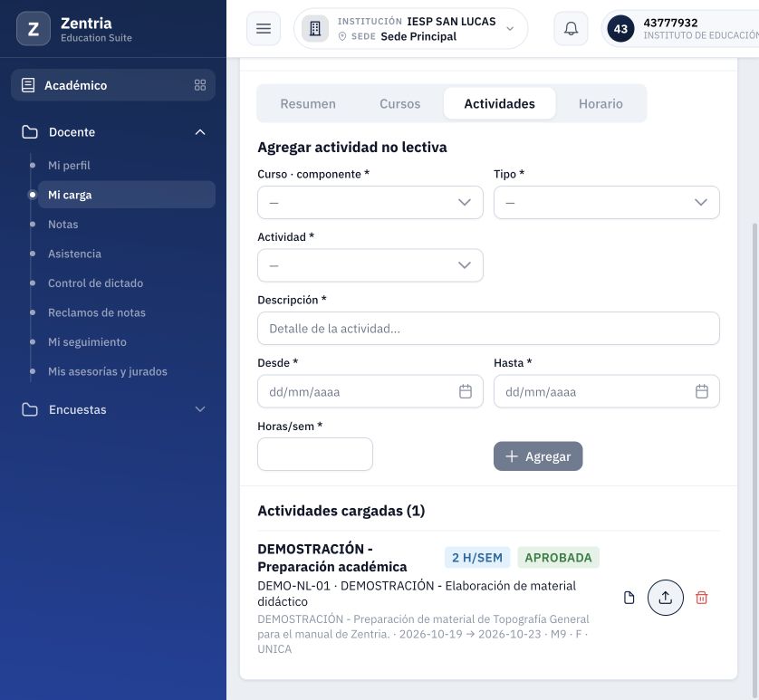Focus the Hasta date field
The width and height of the screenshot is (759, 700).
[606, 391]
